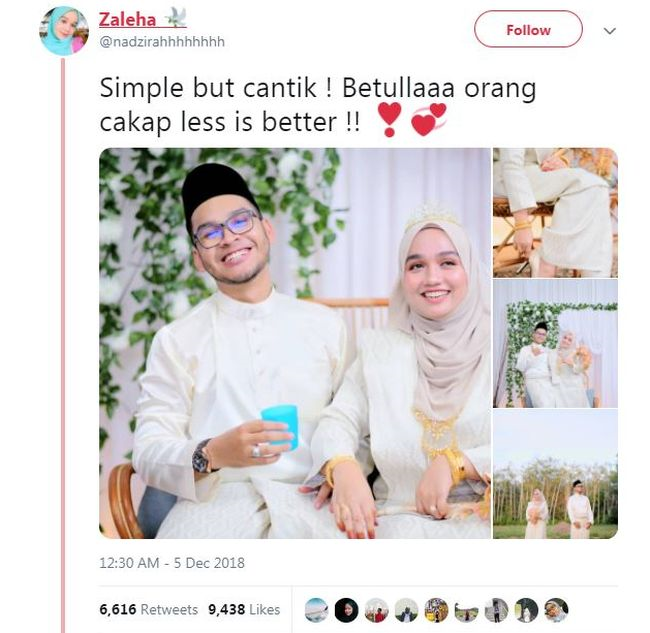View the 6,616 Retweets list
Screen dimensions: 650x633
tap(148, 609)
